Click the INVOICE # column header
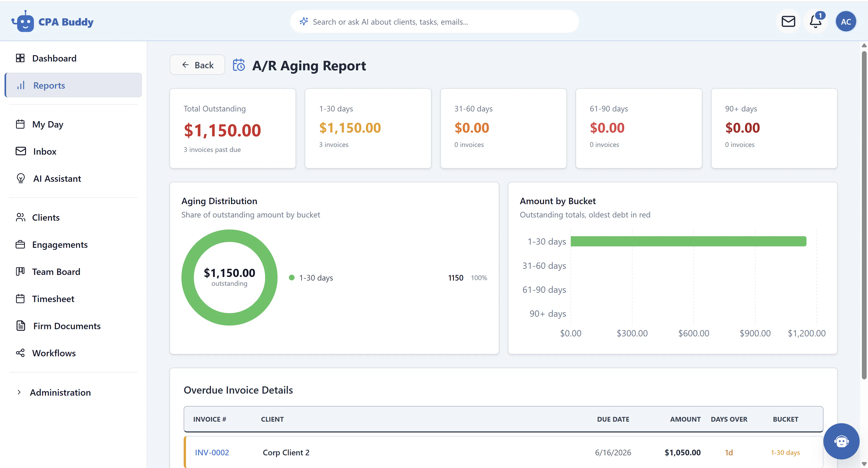The image size is (868, 468). coord(209,419)
